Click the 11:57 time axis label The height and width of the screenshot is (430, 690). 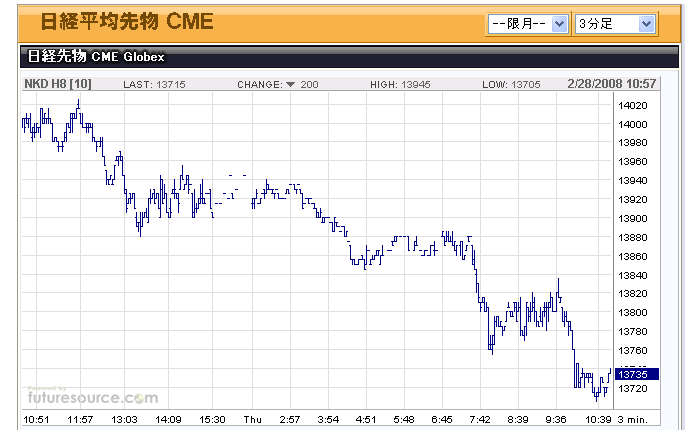pyautogui.click(x=80, y=419)
